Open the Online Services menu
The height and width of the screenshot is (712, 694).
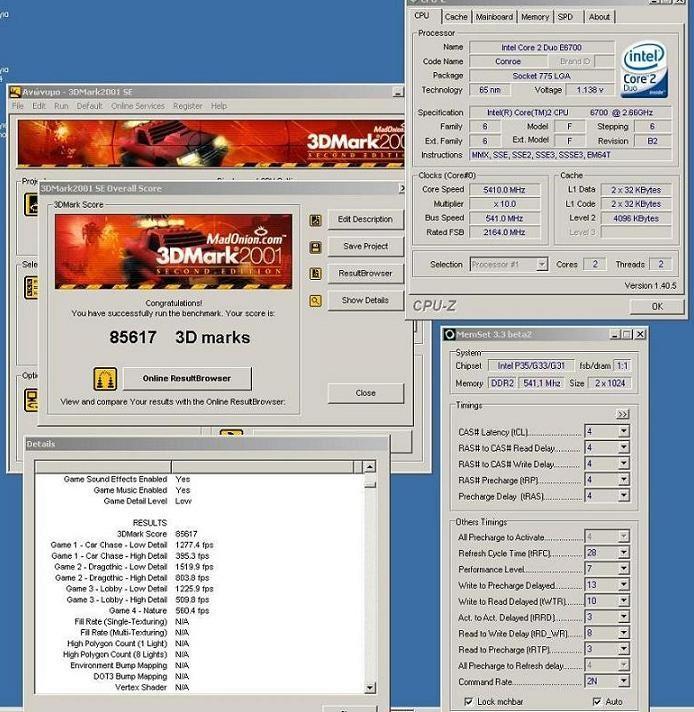(x=138, y=106)
